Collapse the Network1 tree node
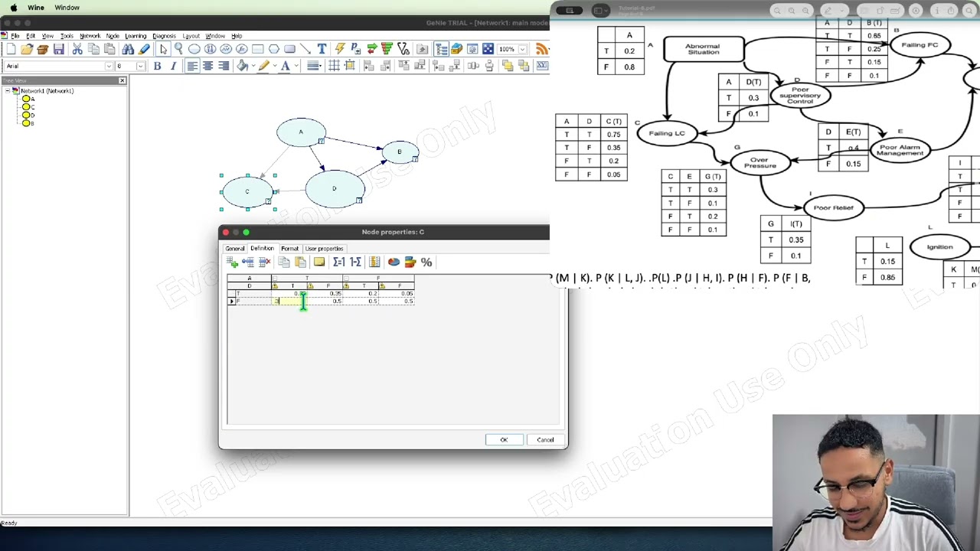980x551 pixels. tap(7, 91)
